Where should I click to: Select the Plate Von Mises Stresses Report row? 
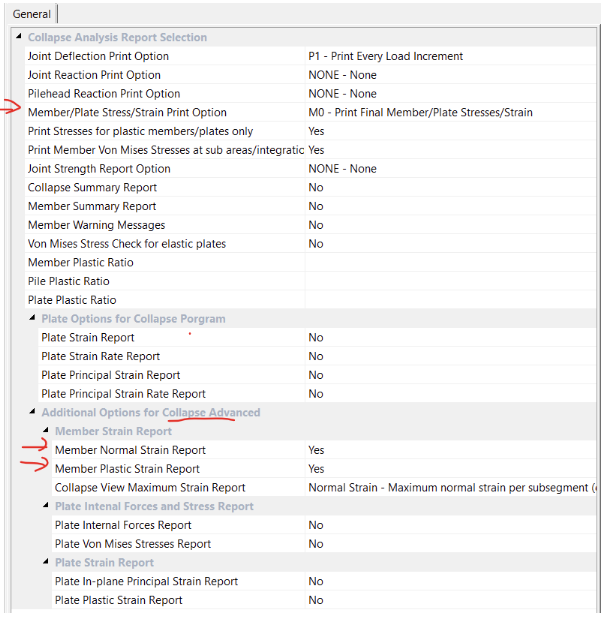[324, 544]
